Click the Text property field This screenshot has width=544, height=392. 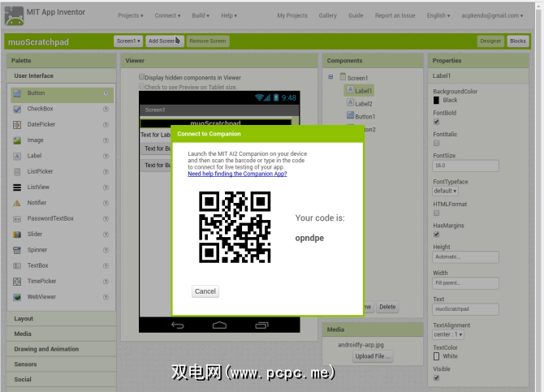[465, 309]
